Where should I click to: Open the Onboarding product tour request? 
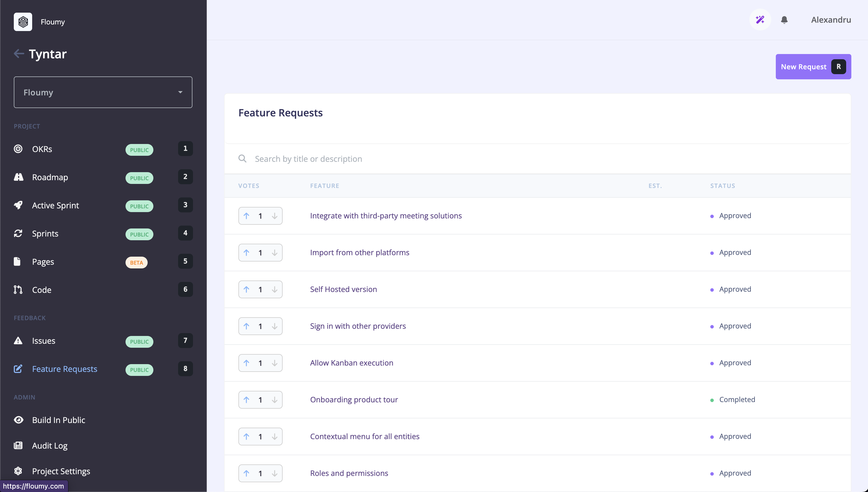[x=354, y=400]
